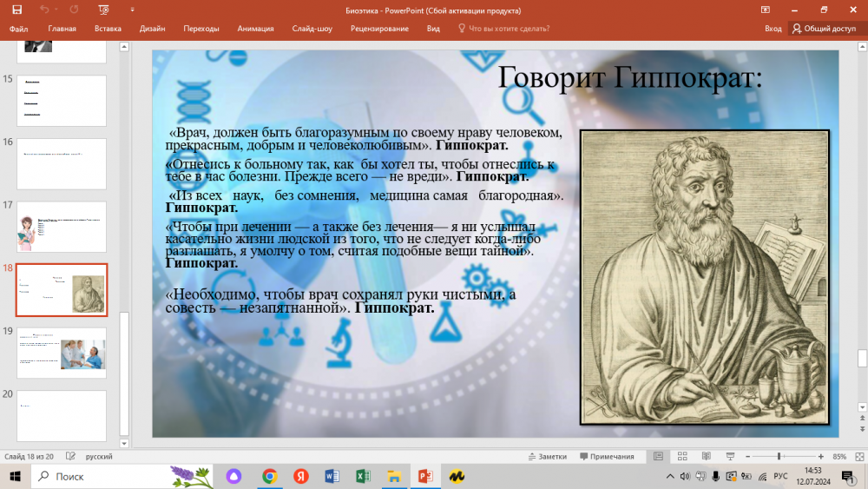Start slideshow from beginning icon
The height and width of the screenshot is (489, 868).
click(103, 10)
